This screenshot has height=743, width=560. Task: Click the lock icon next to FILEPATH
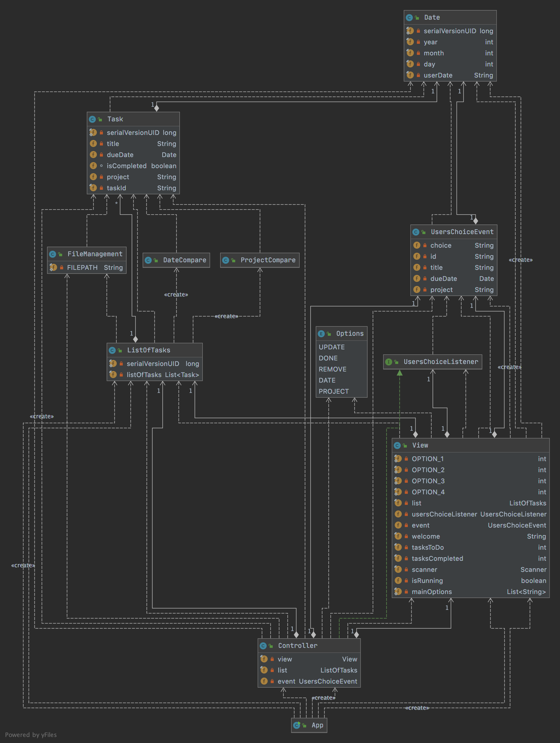61,267
